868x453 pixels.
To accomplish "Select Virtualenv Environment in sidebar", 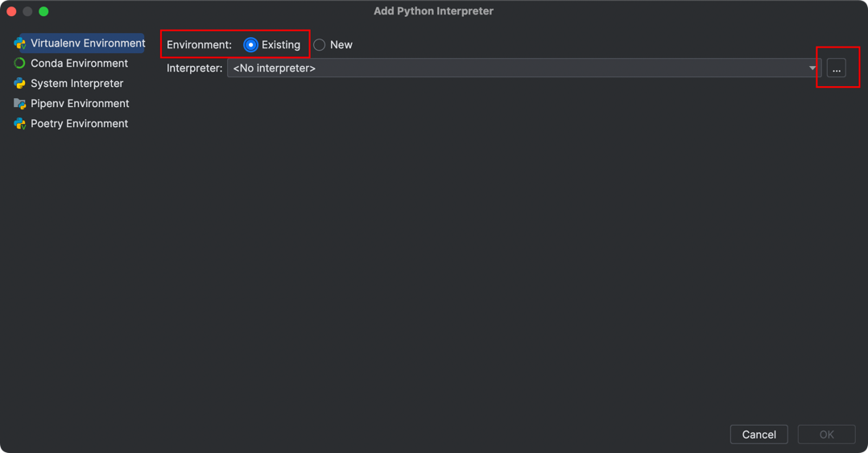I will (x=88, y=43).
